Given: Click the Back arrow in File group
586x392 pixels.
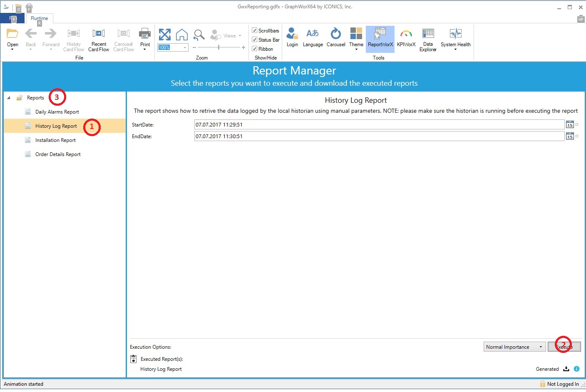Looking at the screenshot, I should pyautogui.click(x=31, y=34).
